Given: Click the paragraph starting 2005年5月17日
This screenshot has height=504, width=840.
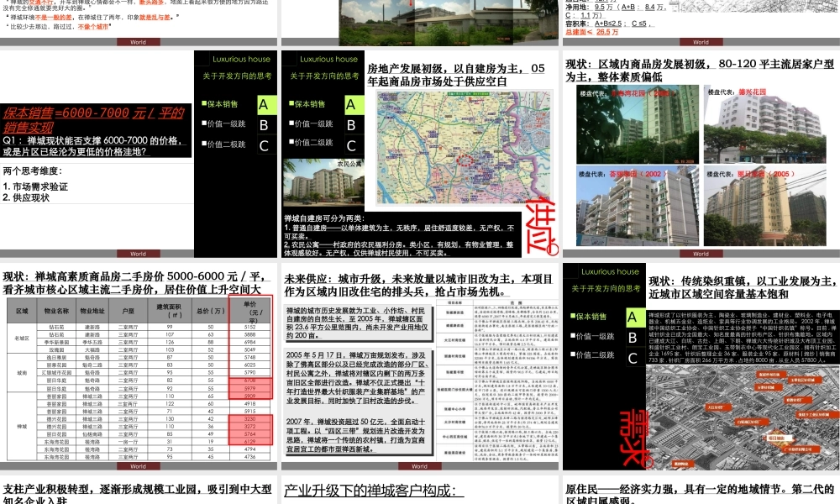Looking at the screenshot, I should pos(356,378).
